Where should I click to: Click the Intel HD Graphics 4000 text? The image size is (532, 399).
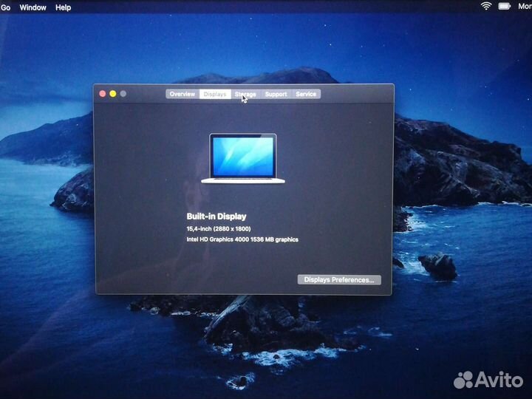(242, 239)
